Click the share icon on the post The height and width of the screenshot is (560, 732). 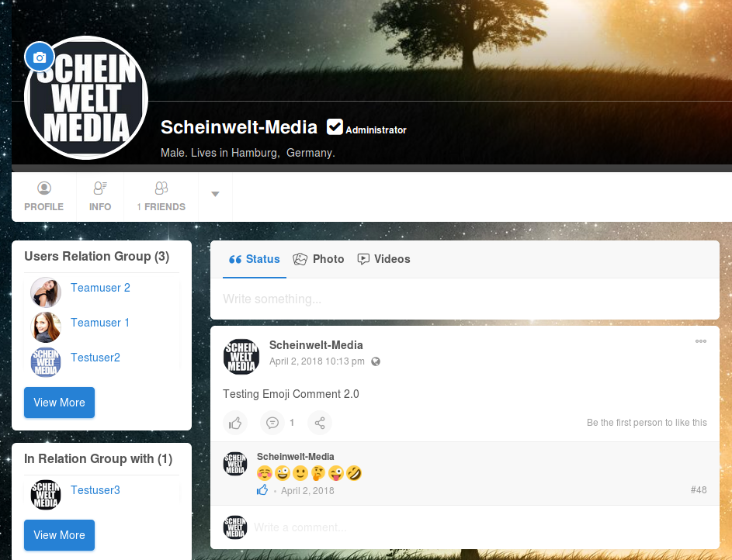click(x=320, y=423)
